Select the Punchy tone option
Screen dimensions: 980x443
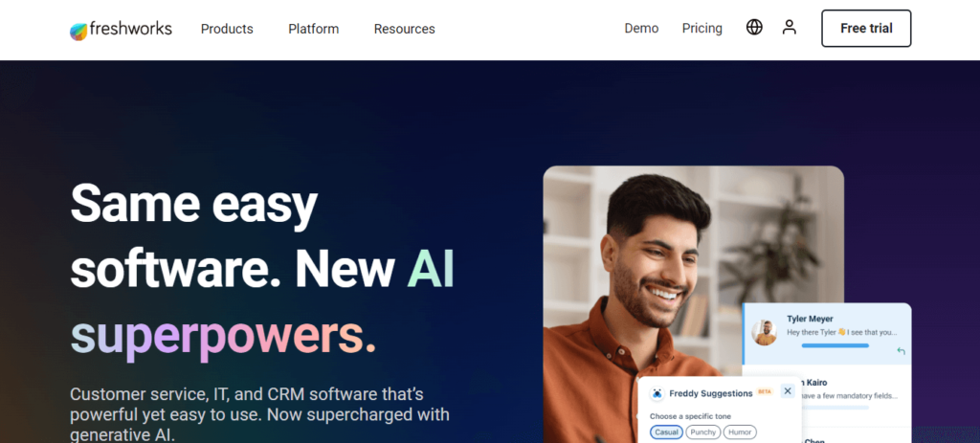click(x=703, y=432)
